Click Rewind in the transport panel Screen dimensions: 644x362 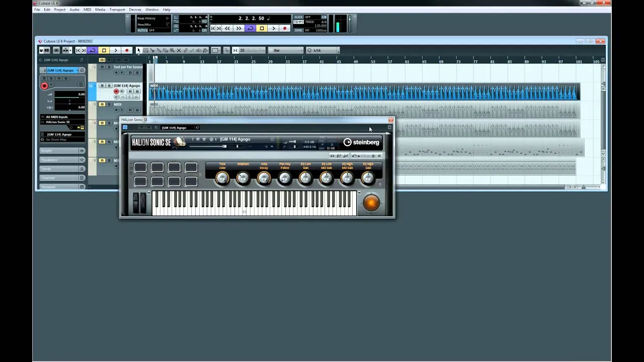(227, 29)
